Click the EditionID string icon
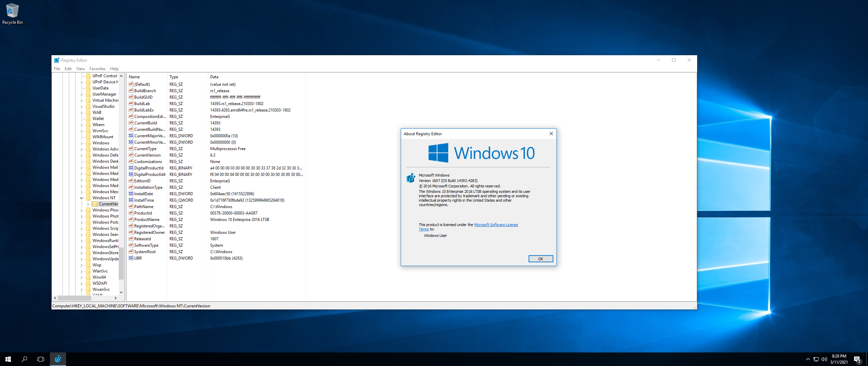Viewport: 868px width, 366px height. point(131,181)
